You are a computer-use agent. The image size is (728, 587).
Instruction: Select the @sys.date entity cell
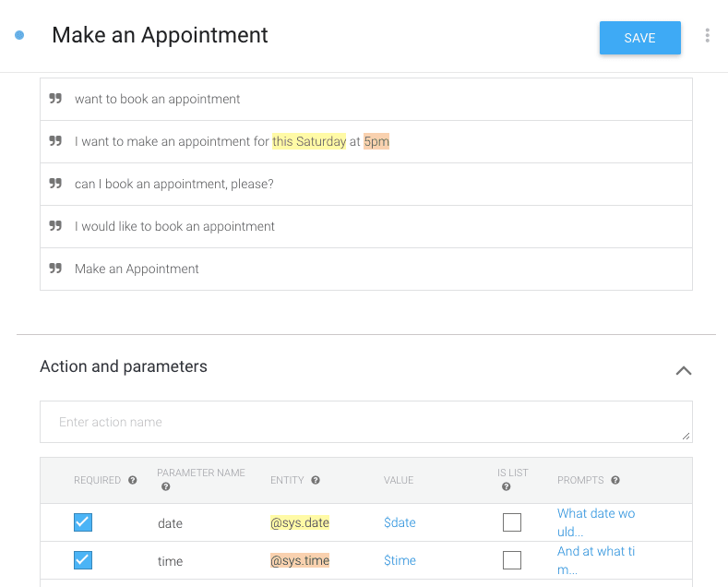coord(300,522)
